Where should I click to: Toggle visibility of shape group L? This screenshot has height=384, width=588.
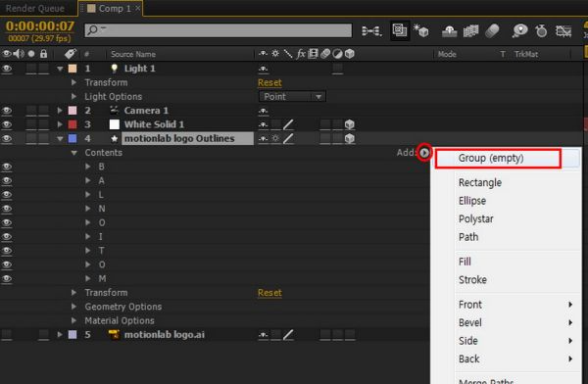pyautogui.click(x=7, y=194)
